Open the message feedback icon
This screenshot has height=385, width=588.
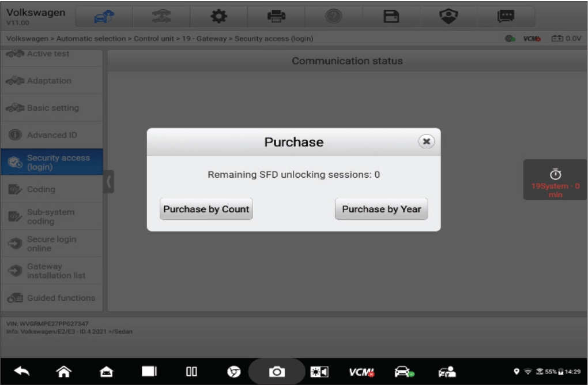[506, 17]
